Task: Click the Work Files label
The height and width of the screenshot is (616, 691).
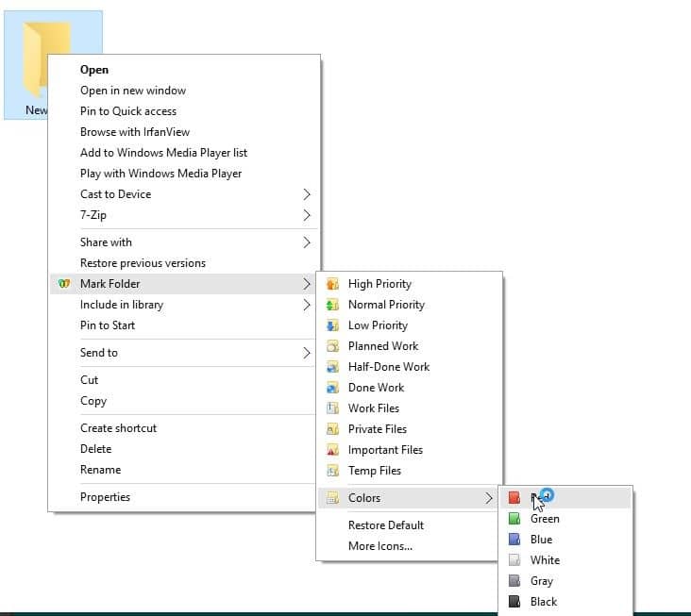Action: pos(374,408)
